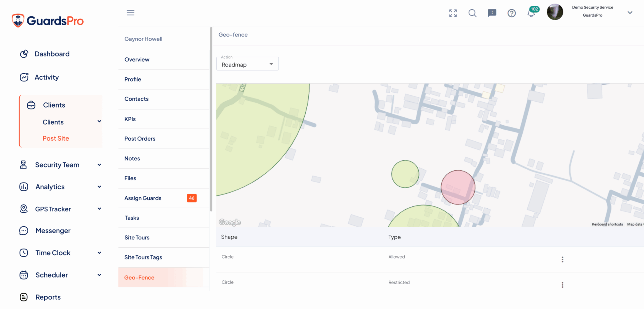The image size is (644, 309).
Task: Open the feedback message icon
Action: point(492,13)
